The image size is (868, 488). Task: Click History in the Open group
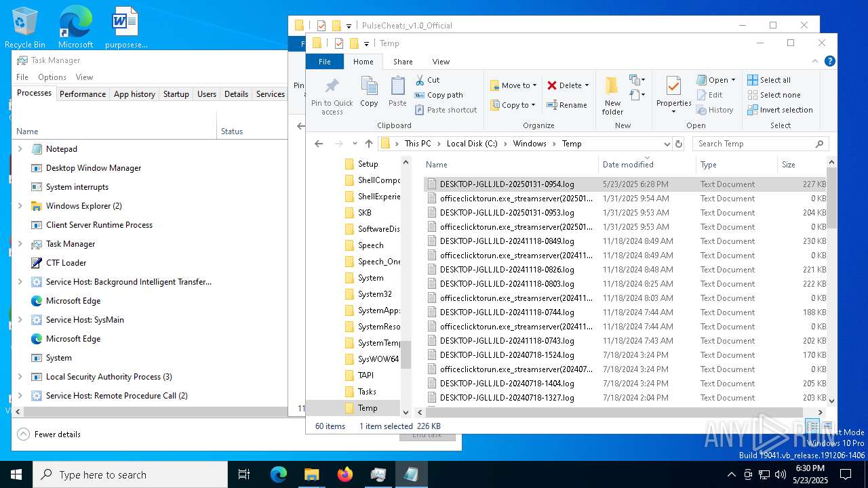715,110
